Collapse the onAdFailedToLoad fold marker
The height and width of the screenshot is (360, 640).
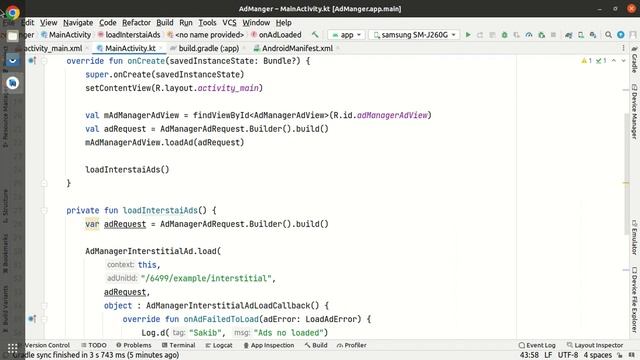44,319
